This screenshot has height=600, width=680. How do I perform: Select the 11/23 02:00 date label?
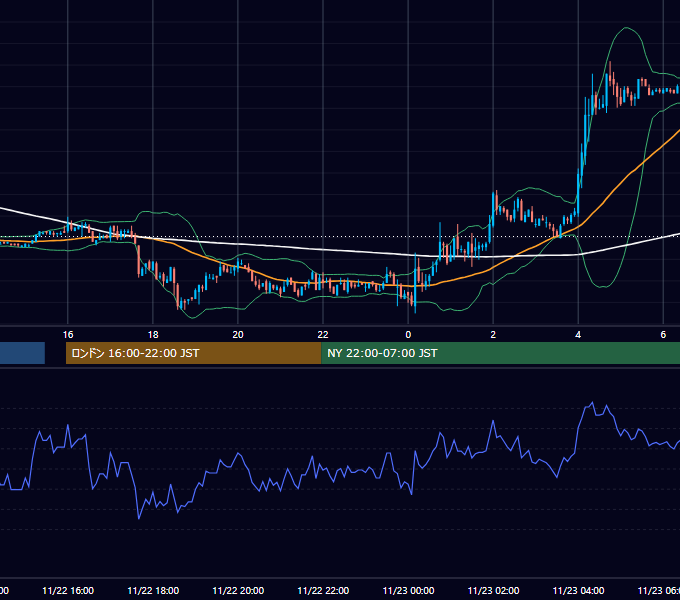pos(493,590)
